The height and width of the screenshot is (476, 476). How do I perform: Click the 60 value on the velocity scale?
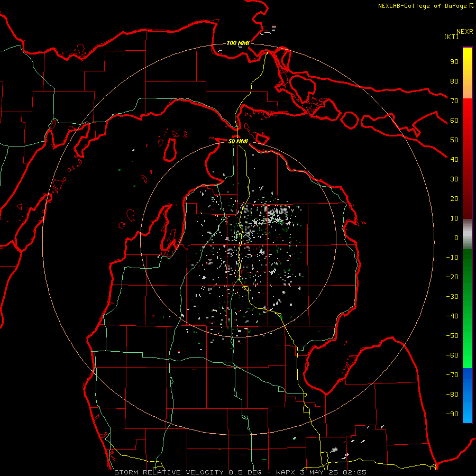pyautogui.click(x=454, y=120)
